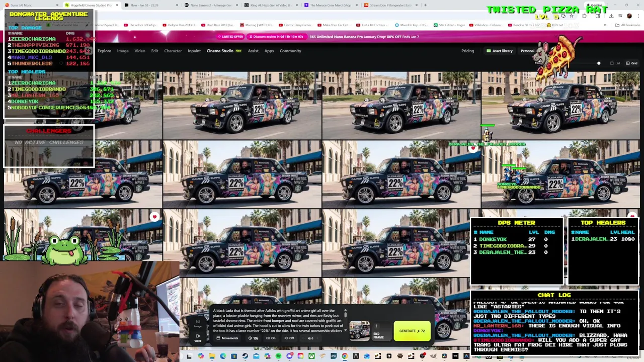Open the Xbox app taskbar icon

[x=311, y=356]
